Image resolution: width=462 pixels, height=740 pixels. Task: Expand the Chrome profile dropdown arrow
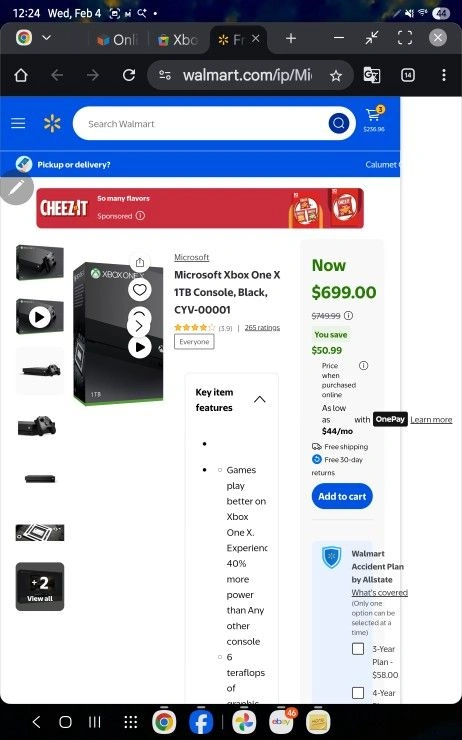click(x=46, y=38)
